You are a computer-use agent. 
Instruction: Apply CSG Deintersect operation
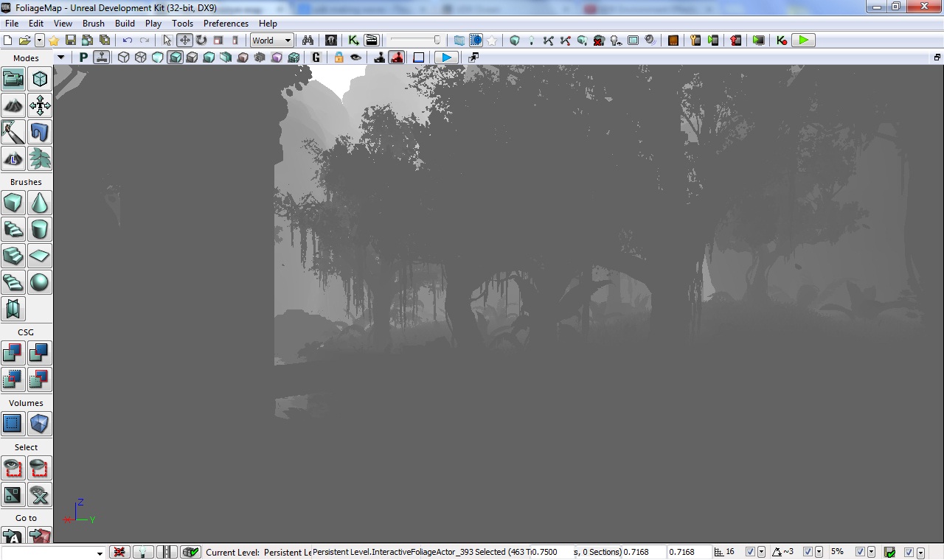[x=40, y=379]
